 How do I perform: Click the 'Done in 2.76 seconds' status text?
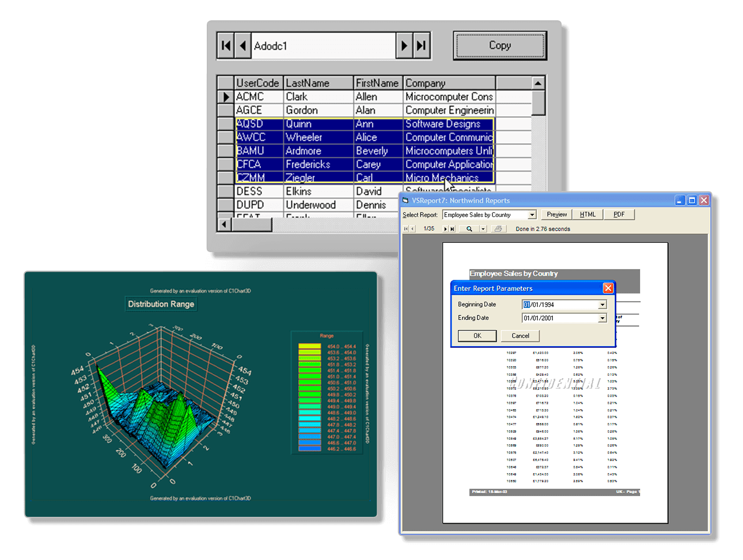pos(543,229)
